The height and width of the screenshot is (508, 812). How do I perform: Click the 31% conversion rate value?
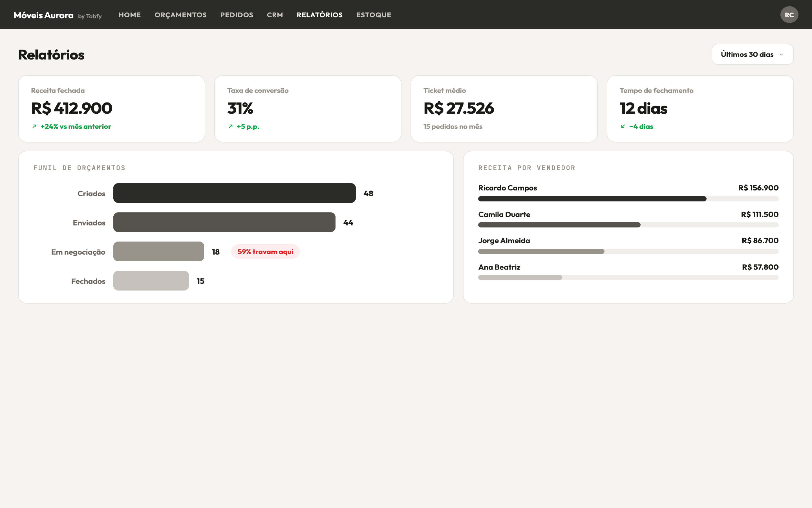pos(240,108)
